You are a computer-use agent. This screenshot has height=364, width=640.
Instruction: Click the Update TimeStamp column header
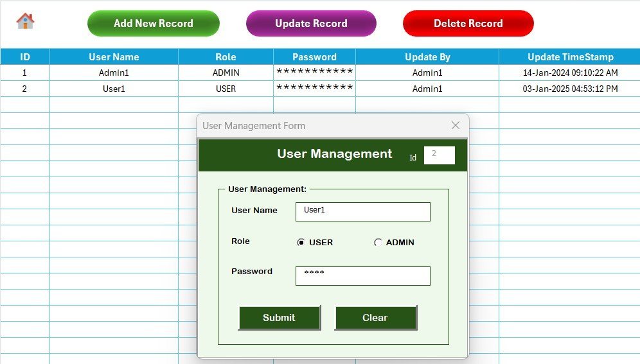(570, 56)
